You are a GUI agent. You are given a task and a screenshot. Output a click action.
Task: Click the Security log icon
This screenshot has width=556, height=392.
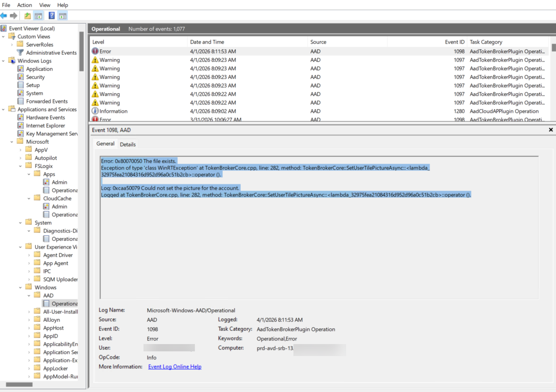point(20,77)
